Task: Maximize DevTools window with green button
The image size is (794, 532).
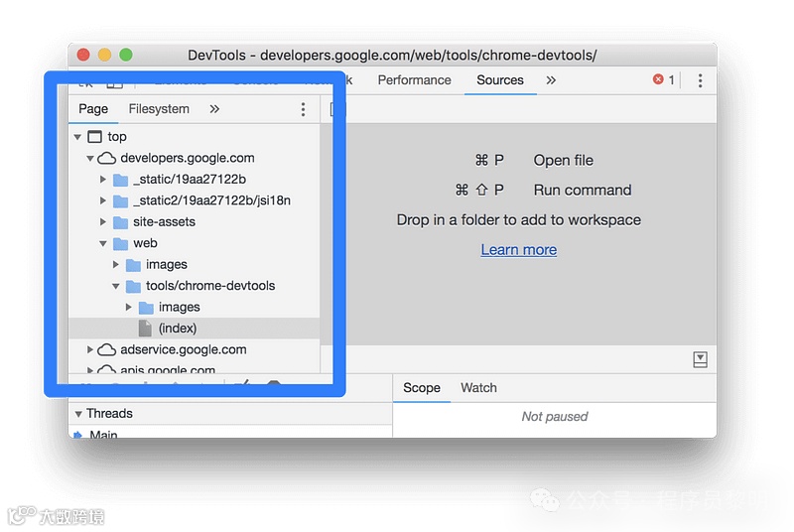Action: pyautogui.click(x=126, y=55)
